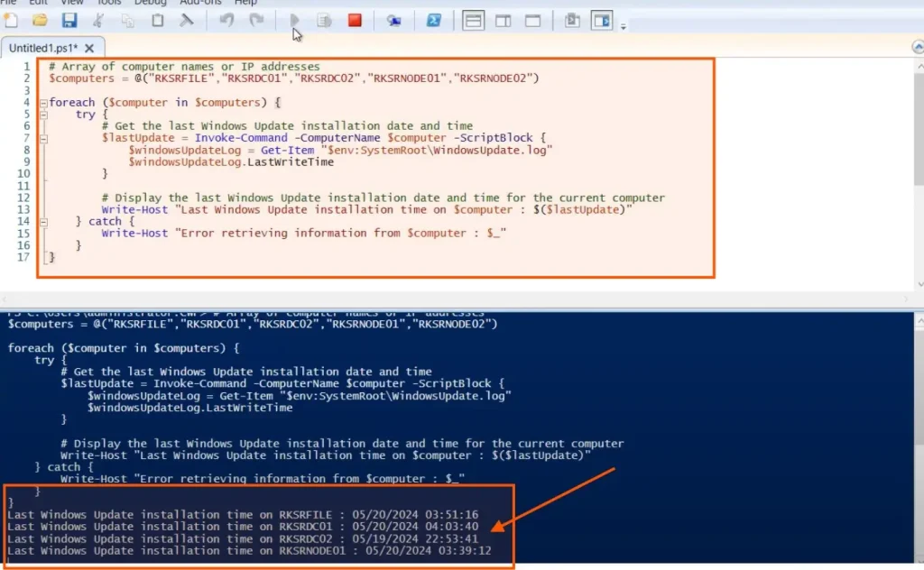924x570 pixels.
Task: Click Invoke-Command on editor line 7
Action: pyautogui.click(x=241, y=138)
